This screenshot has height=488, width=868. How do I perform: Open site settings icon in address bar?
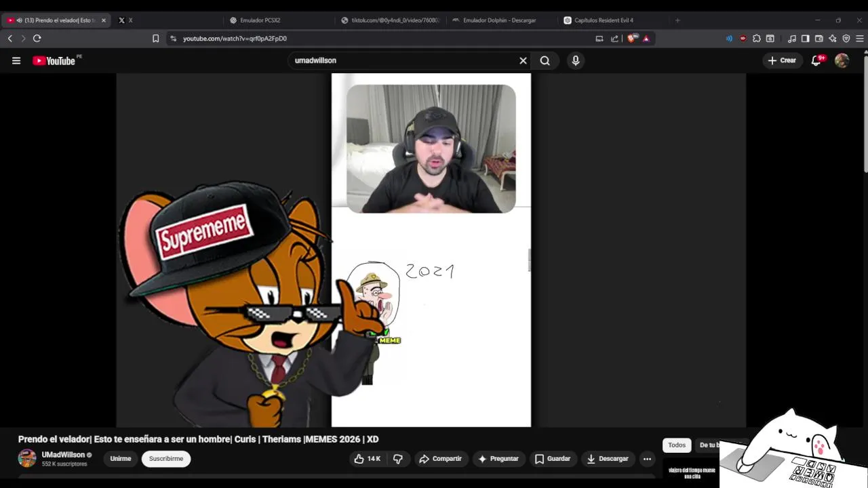(x=174, y=39)
